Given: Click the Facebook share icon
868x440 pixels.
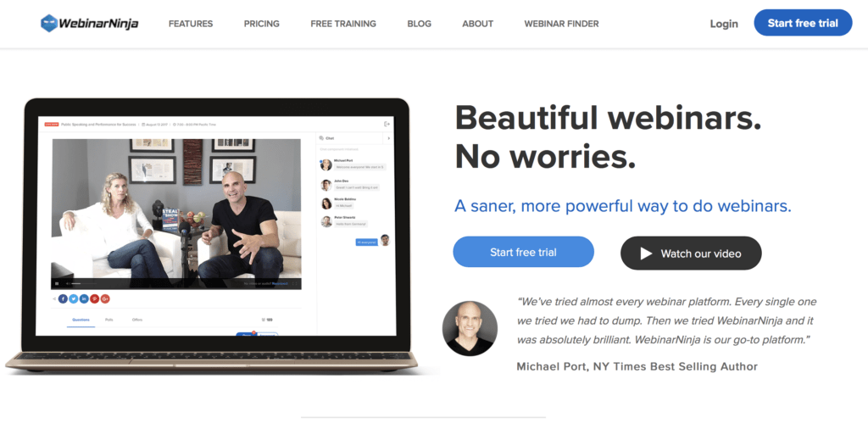Looking at the screenshot, I should tap(63, 299).
